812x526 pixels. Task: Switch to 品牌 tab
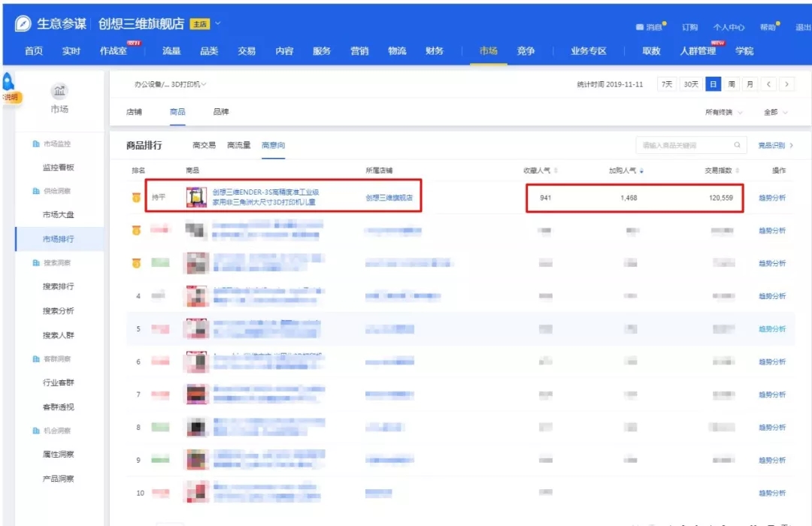[x=221, y=112]
